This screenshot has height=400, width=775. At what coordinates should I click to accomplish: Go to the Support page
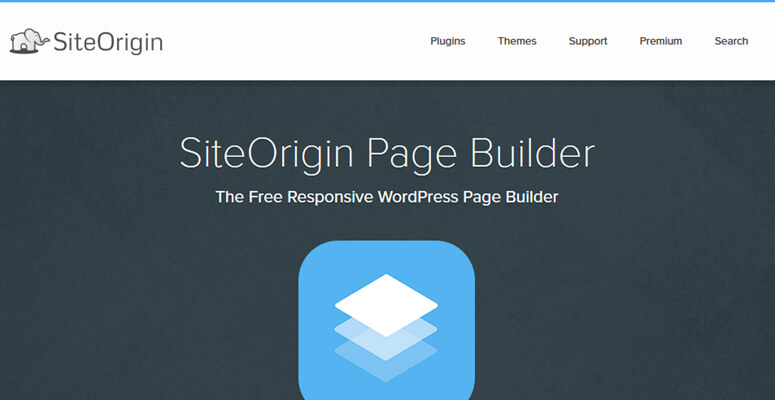[x=588, y=41]
